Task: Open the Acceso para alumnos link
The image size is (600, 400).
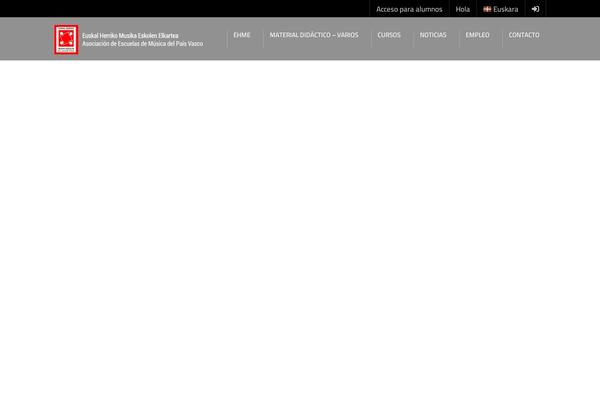Action: click(x=409, y=9)
